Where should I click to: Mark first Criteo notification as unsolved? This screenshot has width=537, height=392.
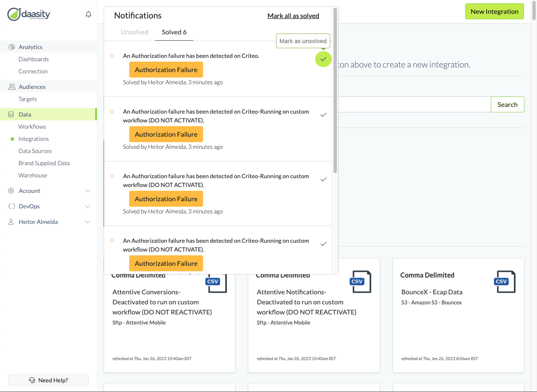point(323,59)
